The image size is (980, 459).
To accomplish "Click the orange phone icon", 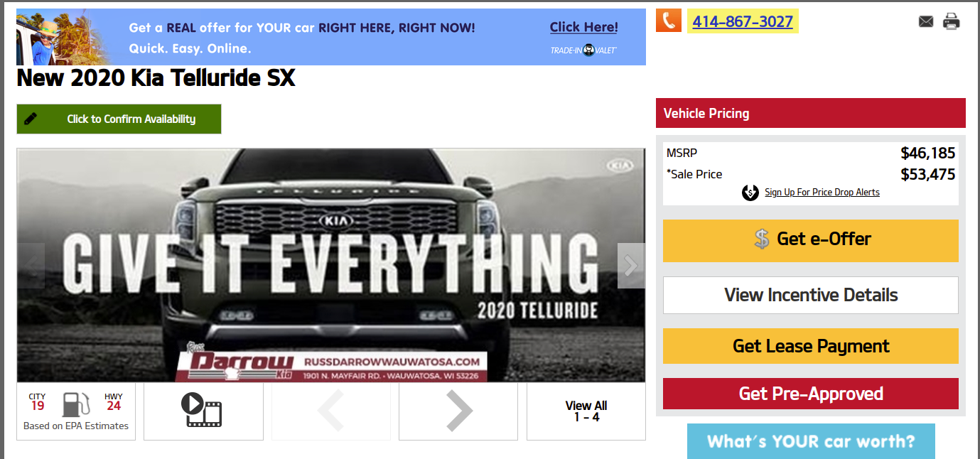I will (x=668, y=21).
